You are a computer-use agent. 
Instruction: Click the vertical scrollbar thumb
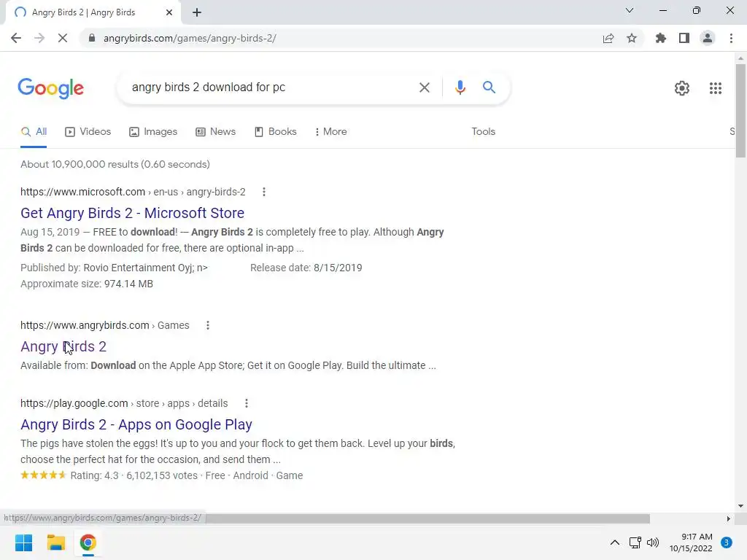740,111
